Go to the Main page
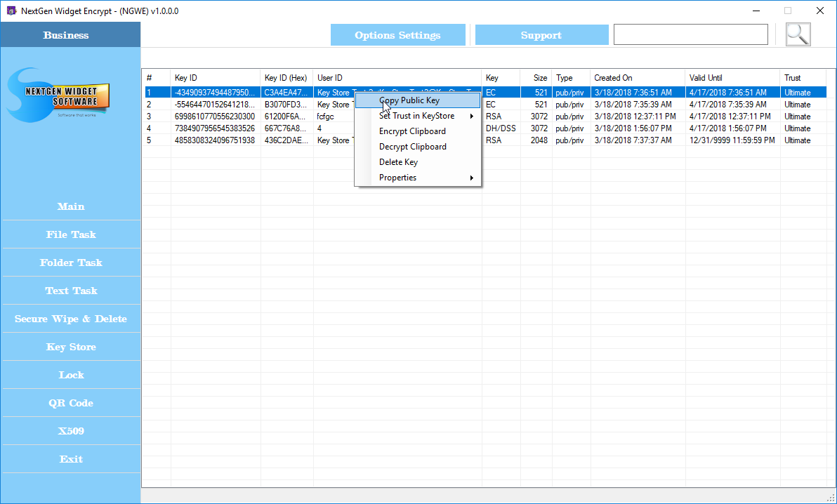The image size is (837, 504). point(71,206)
